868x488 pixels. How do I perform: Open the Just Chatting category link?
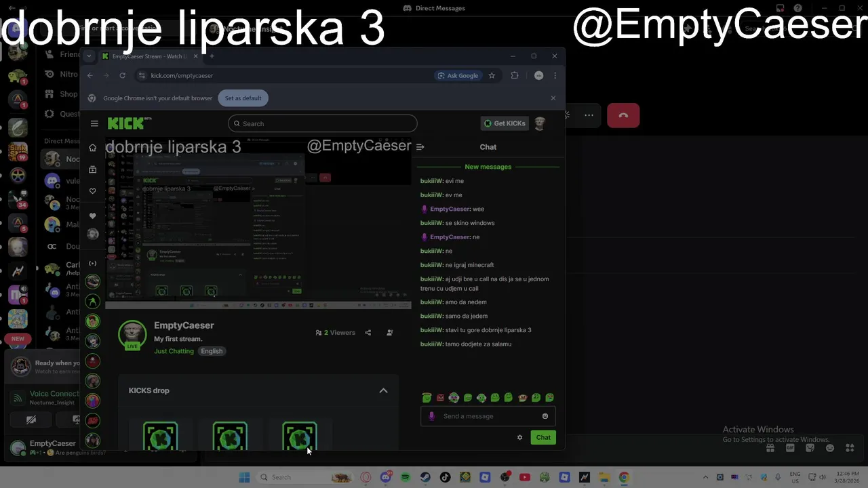[174, 351]
